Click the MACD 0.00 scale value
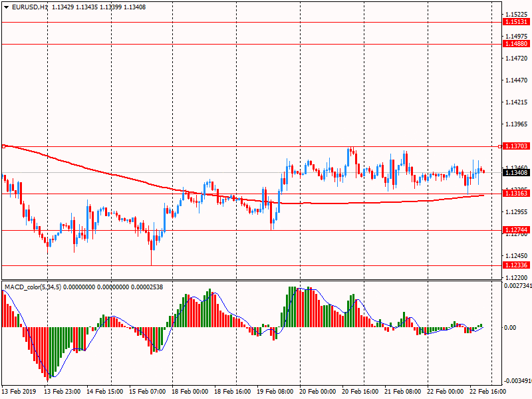This screenshot has width=532, height=399. click(x=509, y=327)
